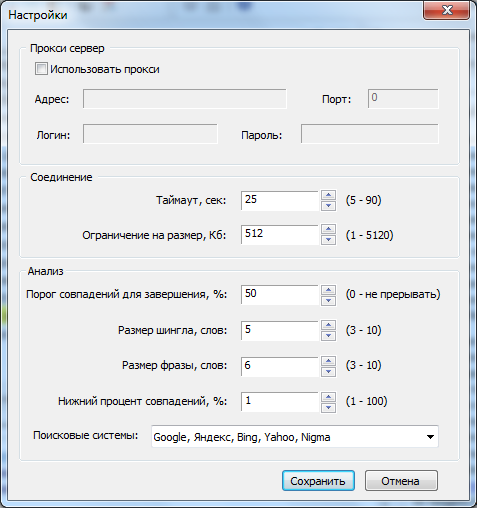Image resolution: width=479 pixels, height=508 pixels.
Task: Decrease the Таймаут value with down arrow
Action: [x=328, y=206]
